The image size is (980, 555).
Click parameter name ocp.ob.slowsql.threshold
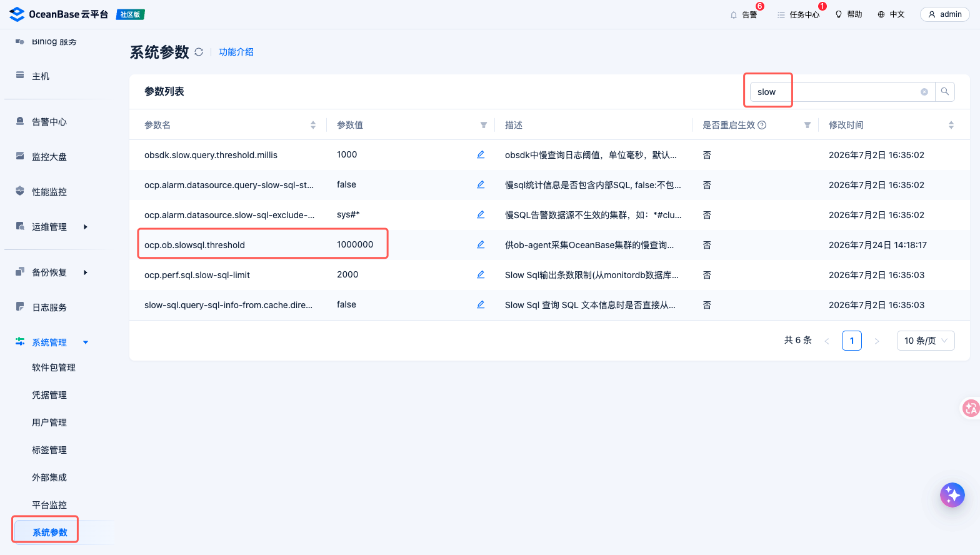click(x=194, y=245)
